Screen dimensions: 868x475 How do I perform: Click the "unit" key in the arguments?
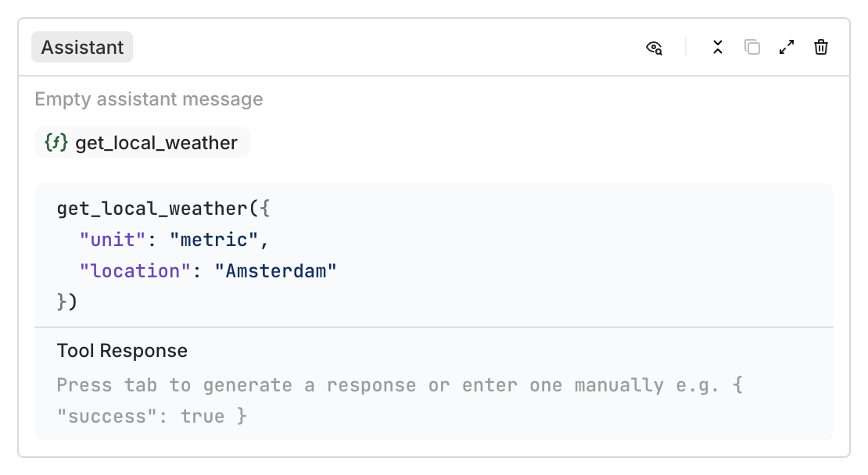pyautogui.click(x=113, y=240)
